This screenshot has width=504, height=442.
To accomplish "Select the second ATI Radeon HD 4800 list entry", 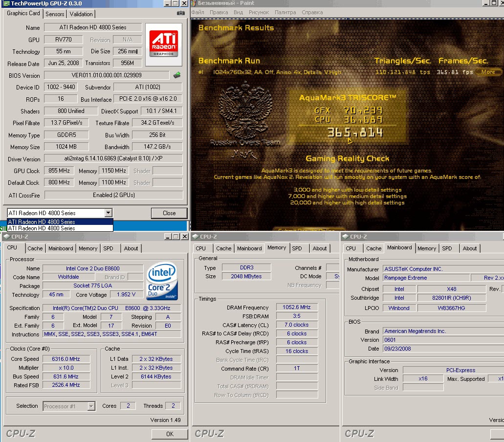I will [x=60, y=228].
